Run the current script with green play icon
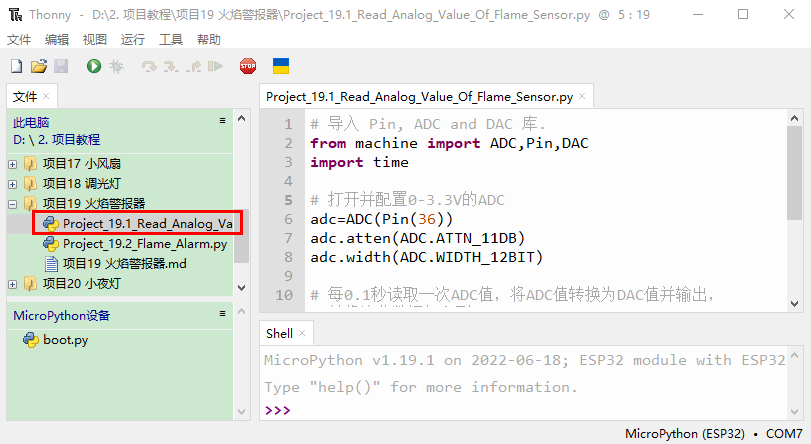 [x=93, y=66]
